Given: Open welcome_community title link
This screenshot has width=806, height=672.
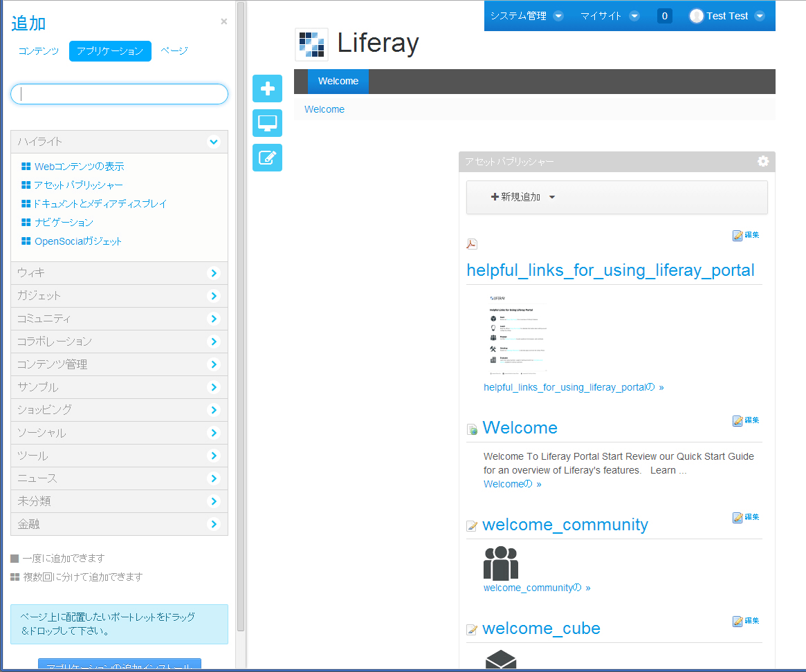Looking at the screenshot, I should pyautogui.click(x=565, y=525).
